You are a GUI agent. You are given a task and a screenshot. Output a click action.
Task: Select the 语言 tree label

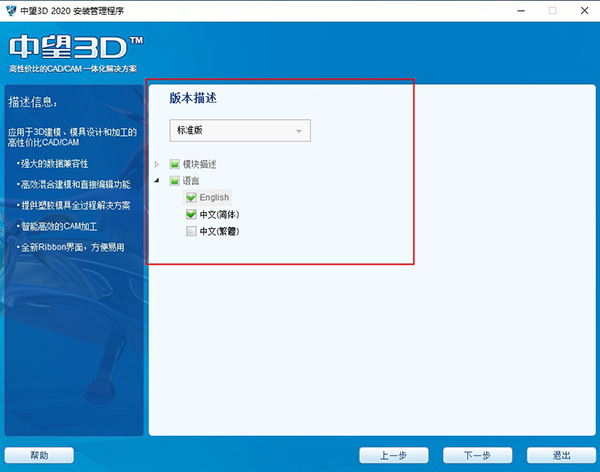click(191, 181)
